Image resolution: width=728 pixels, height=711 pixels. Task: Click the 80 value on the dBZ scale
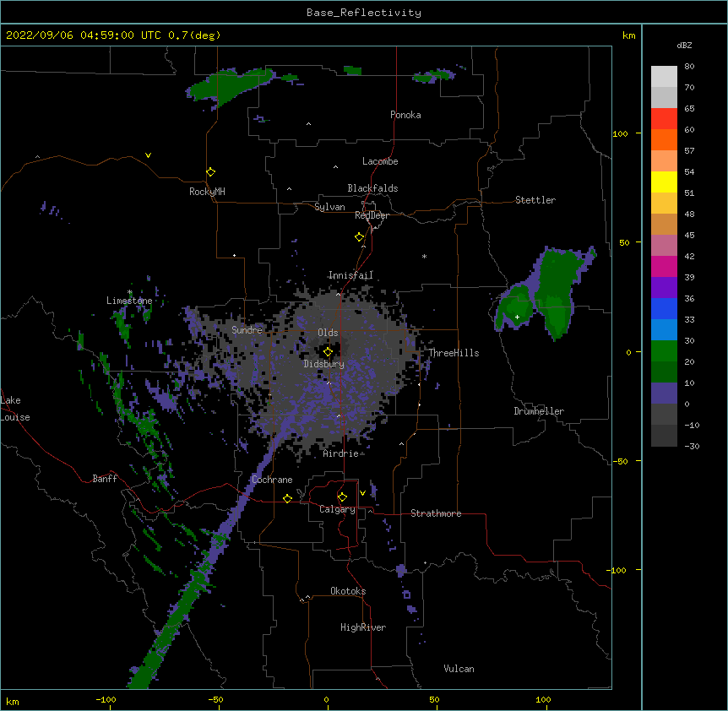689,67
